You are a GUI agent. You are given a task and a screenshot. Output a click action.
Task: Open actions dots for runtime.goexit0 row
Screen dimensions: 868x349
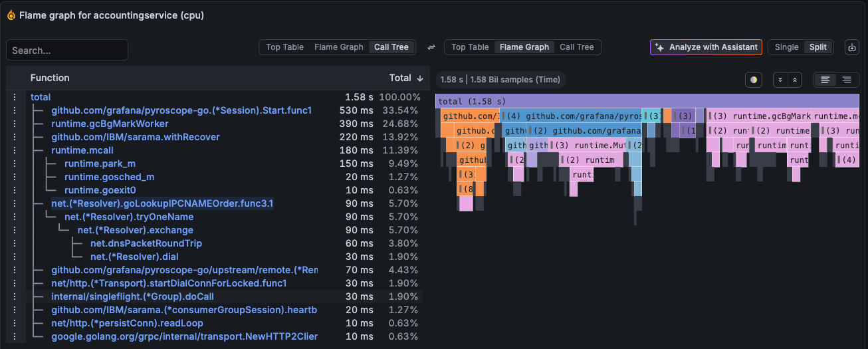click(x=13, y=190)
